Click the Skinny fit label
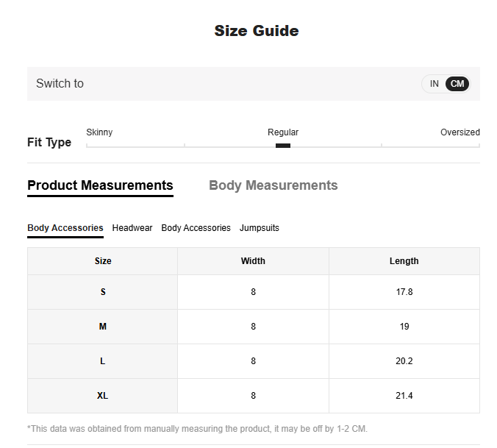Viewport: 497px width, 448px height. tap(99, 132)
